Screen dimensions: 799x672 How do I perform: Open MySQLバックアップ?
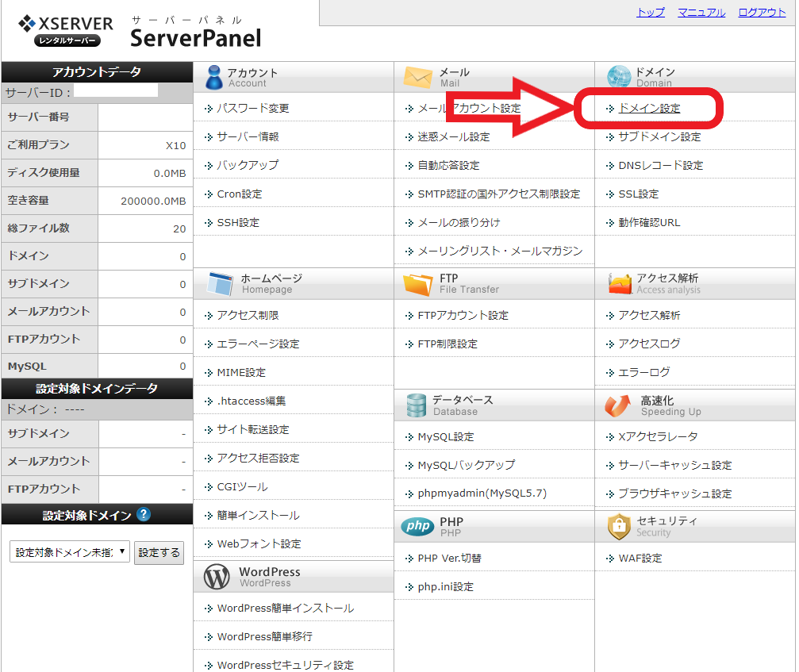pos(467,465)
